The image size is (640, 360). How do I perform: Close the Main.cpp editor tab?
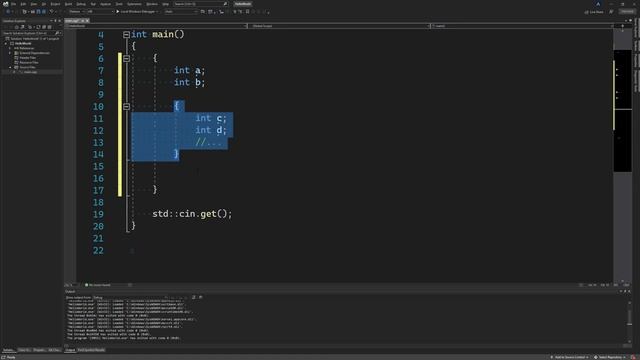pos(87,20)
